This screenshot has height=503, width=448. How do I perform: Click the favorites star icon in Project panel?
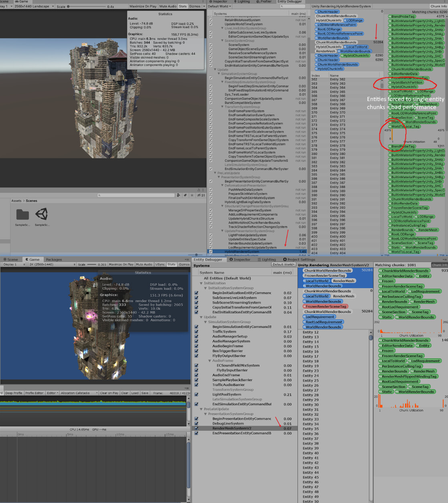(192, 195)
